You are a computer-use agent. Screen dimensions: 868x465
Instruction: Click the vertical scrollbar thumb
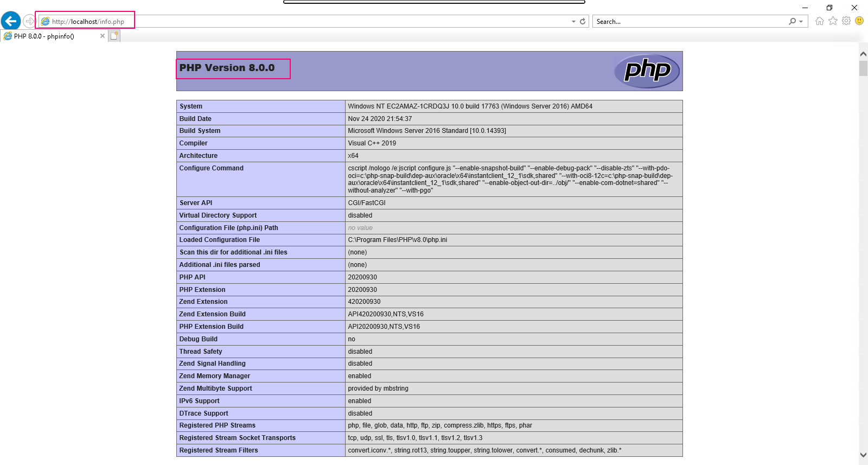click(x=863, y=68)
